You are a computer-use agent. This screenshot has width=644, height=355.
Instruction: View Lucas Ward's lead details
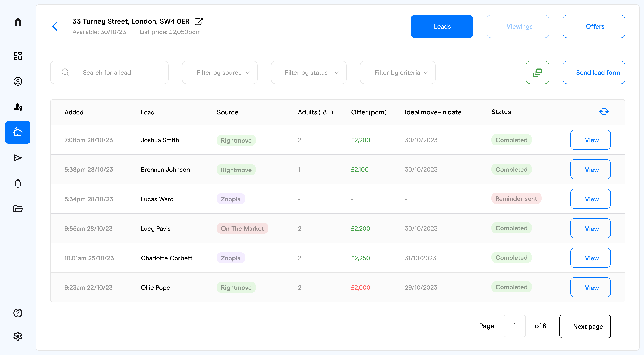[590, 199]
